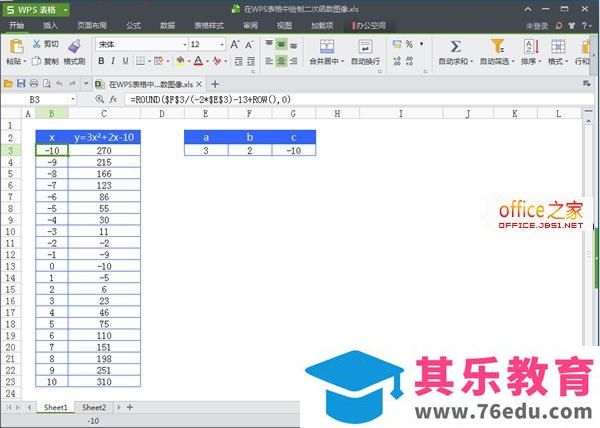This screenshot has width=600, height=428.
Task: Open the 公式 ribbon tab
Action: click(134, 26)
